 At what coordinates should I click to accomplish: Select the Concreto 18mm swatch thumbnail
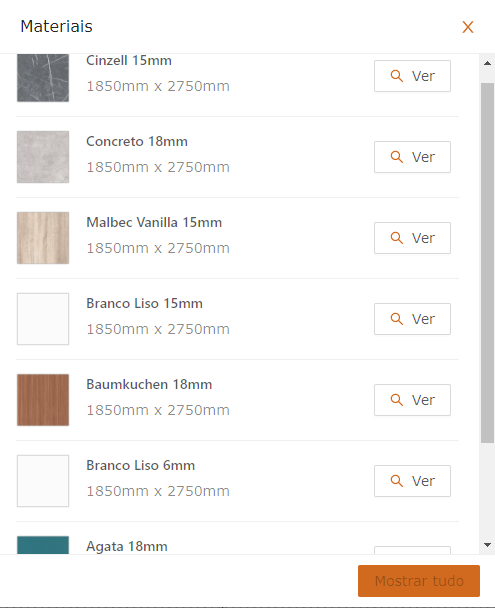click(43, 157)
